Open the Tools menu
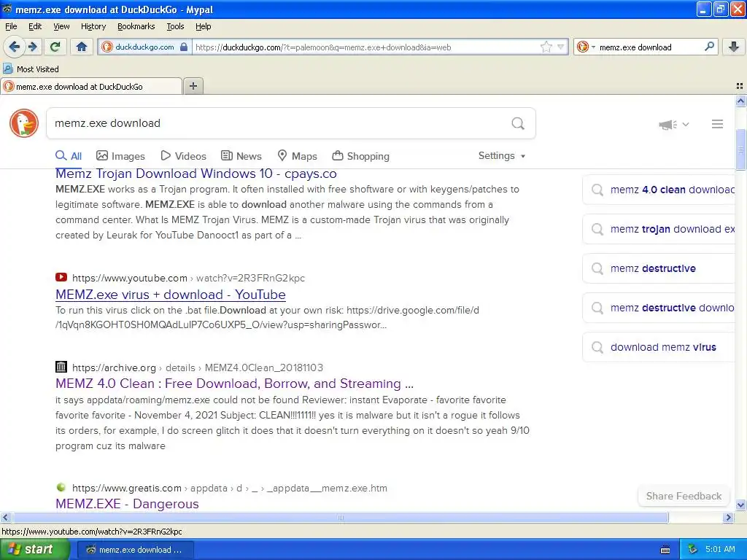Image resolution: width=747 pixels, height=560 pixels. coord(175,26)
